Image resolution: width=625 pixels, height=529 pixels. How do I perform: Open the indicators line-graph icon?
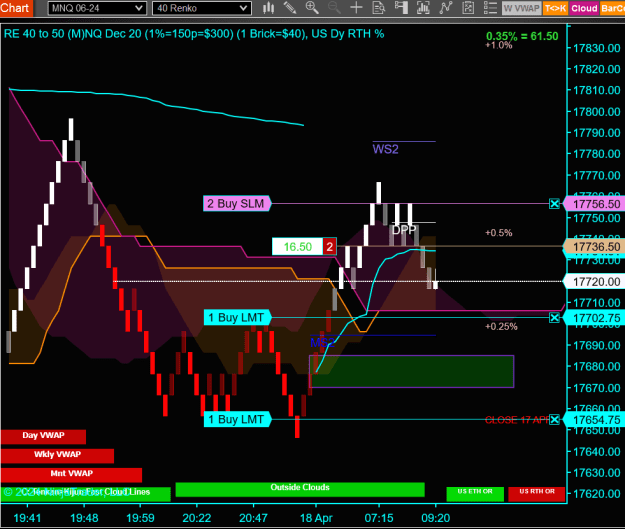click(446, 8)
